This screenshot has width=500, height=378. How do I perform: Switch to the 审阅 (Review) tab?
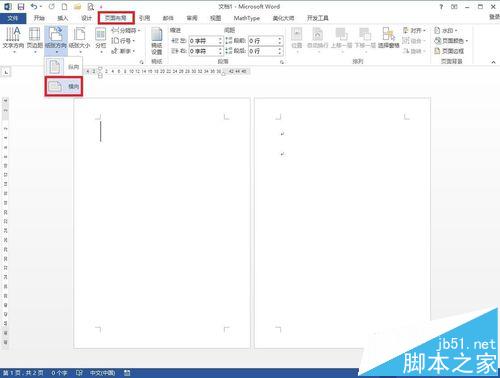192,18
